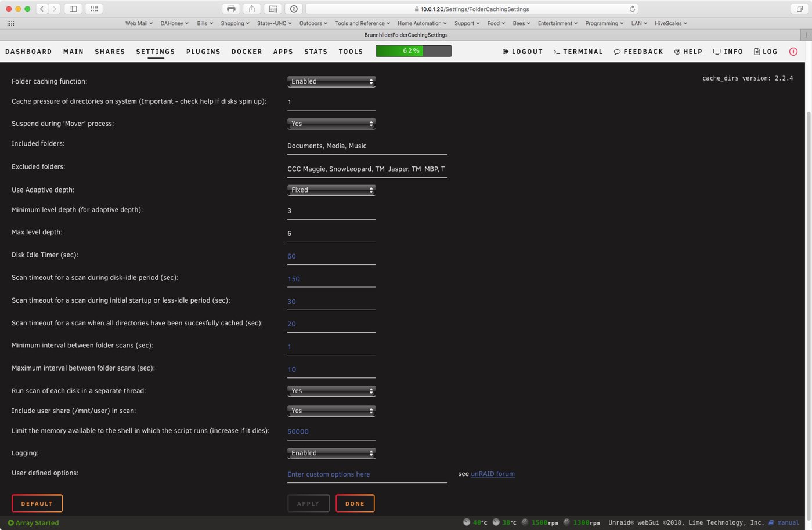Screen dimensions: 812x530
Task: Click the User defined options field
Action: tap(367, 474)
